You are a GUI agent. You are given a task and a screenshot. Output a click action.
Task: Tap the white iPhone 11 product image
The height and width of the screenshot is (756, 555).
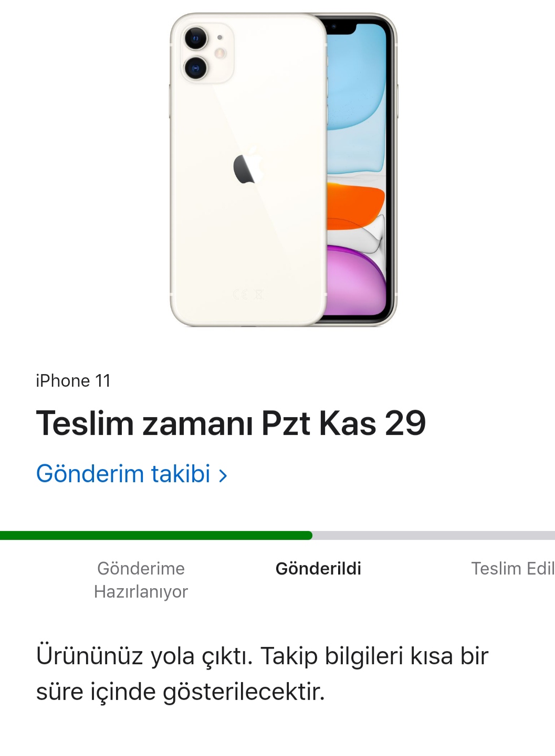(x=284, y=169)
